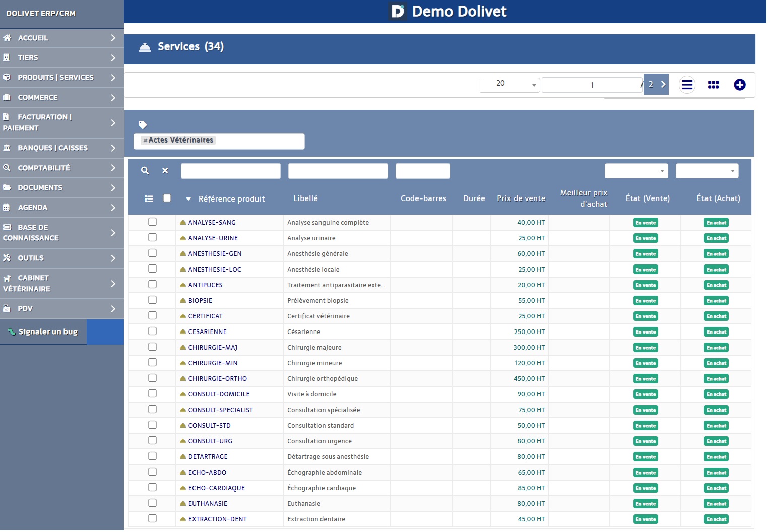Click the search magnifier icon in filter row
Viewport: 770px width, 532px height.
pos(145,171)
